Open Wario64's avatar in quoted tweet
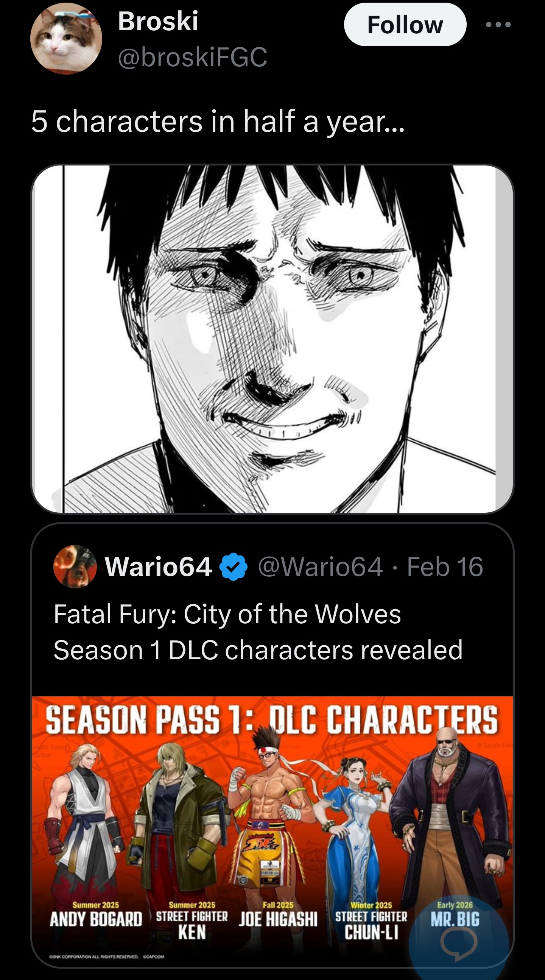The height and width of the screenshot is (980, 545). pyautogui.click(x=75, y=566)
